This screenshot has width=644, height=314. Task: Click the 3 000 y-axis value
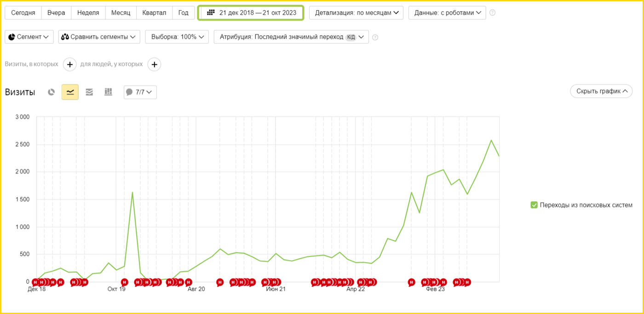pyautogui.click(x=22, y=117)
